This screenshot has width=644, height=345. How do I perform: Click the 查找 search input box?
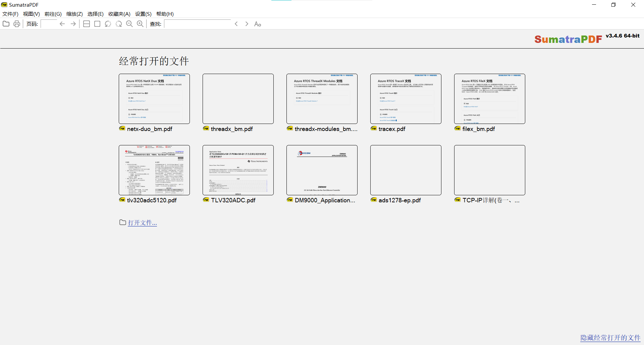pos(198,24)
